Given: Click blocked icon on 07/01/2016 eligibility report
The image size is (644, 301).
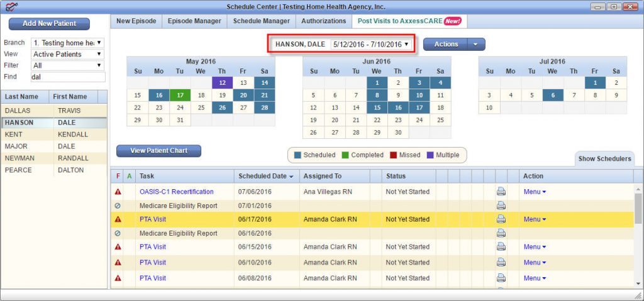Looking at the screenshot, I should (118, 205).
